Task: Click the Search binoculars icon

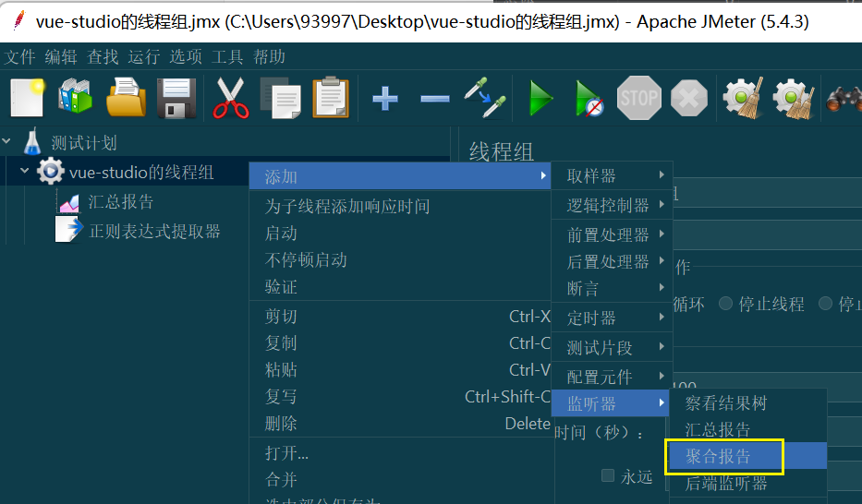Action: pos(844,100)
